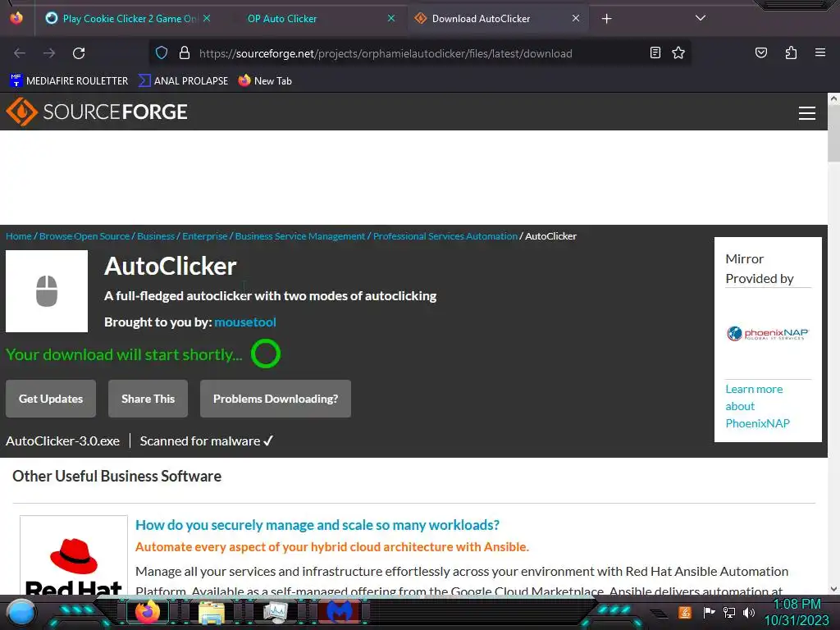The height and width of the screenshot is (630, 840).
Task: Close the Play Cookie Clicker 2 tab
Action: click(x=207, y=18)
